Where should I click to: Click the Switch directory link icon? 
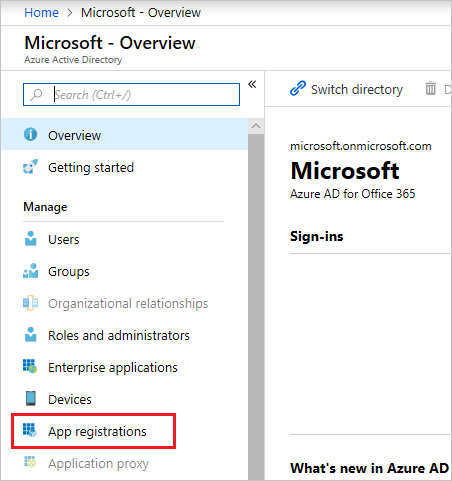tap(298, 88)
